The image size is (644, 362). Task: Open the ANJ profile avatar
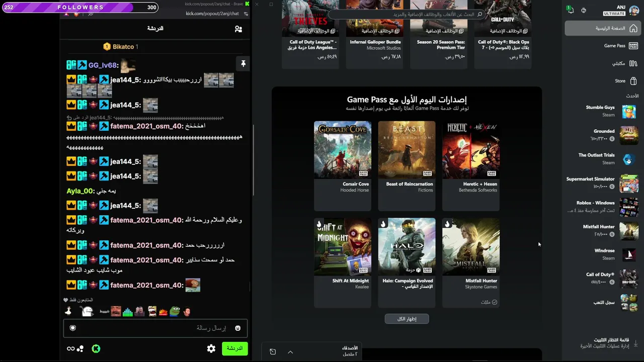tap(633, 10)
